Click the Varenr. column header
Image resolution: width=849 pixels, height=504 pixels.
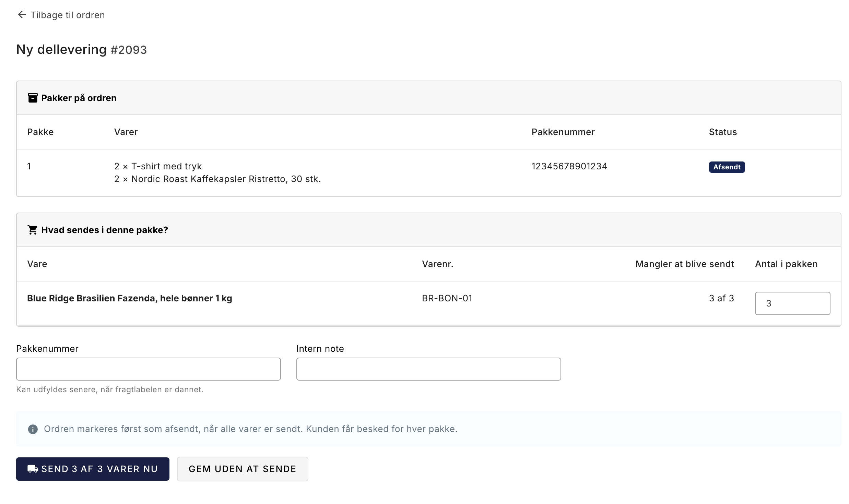(x=438, y=264)
